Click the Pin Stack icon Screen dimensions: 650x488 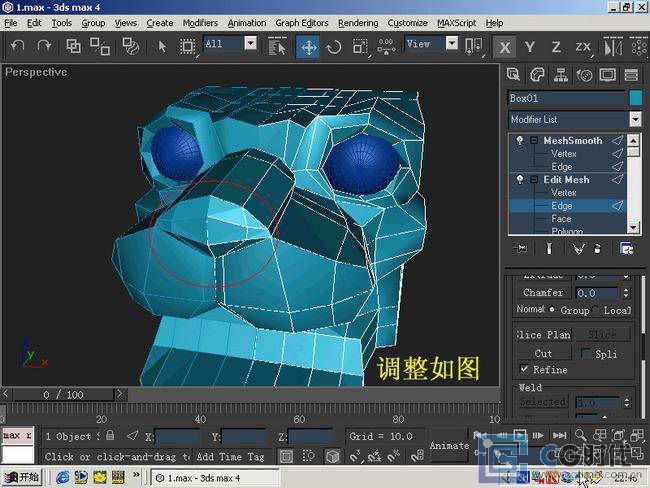coord(520,248)
